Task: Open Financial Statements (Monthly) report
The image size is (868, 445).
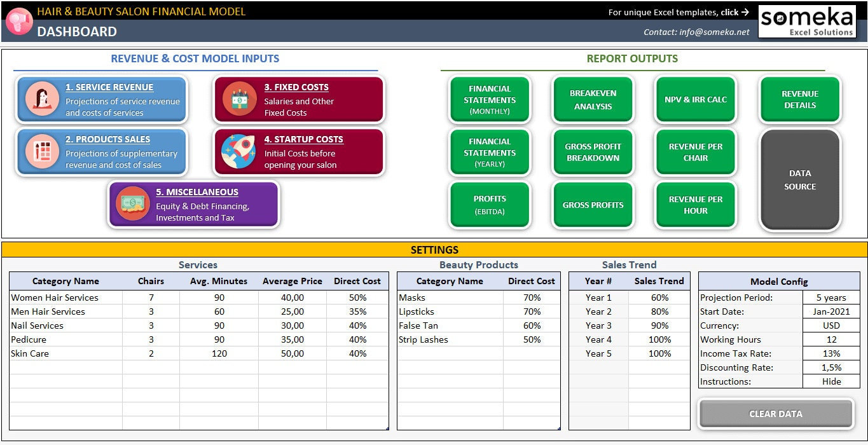Action: point(489,99)
